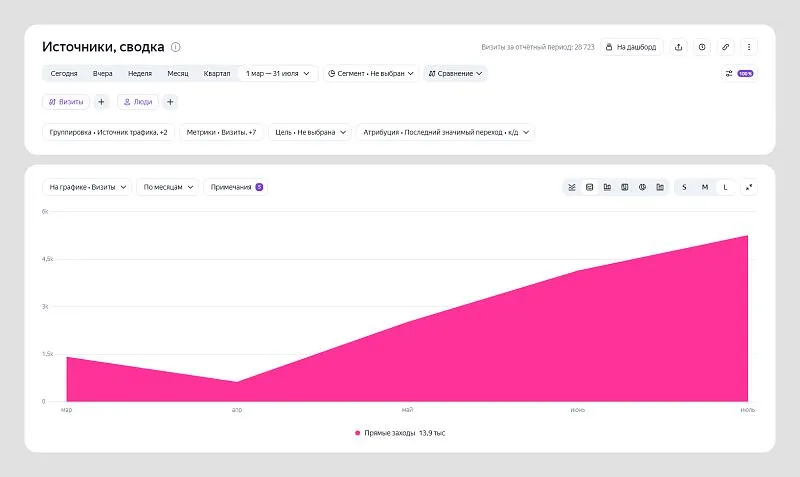Image resolution: width=800 pixels, height=477 pixels.
Task: Open the "1 мар — 31 июля" date range dropdown
Action: coord(278,73)
